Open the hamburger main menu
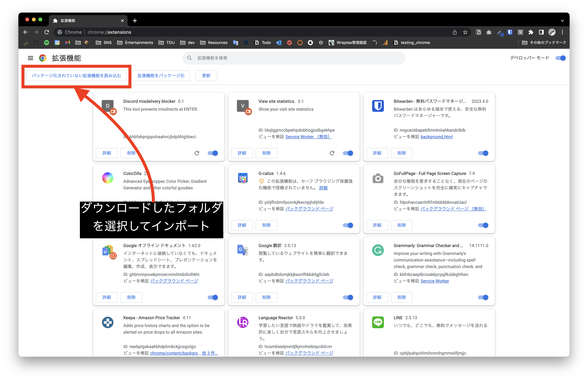The image size is (588, 381). click(x=30, y=58)
